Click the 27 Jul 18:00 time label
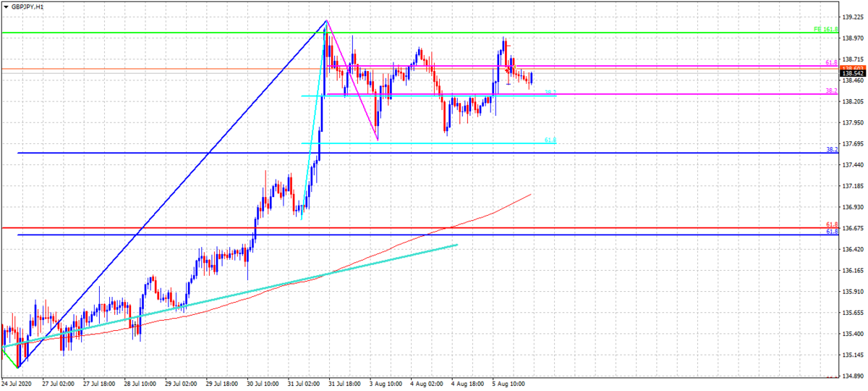Viewport: 868px width, 391px height. (x=98, y=383)
